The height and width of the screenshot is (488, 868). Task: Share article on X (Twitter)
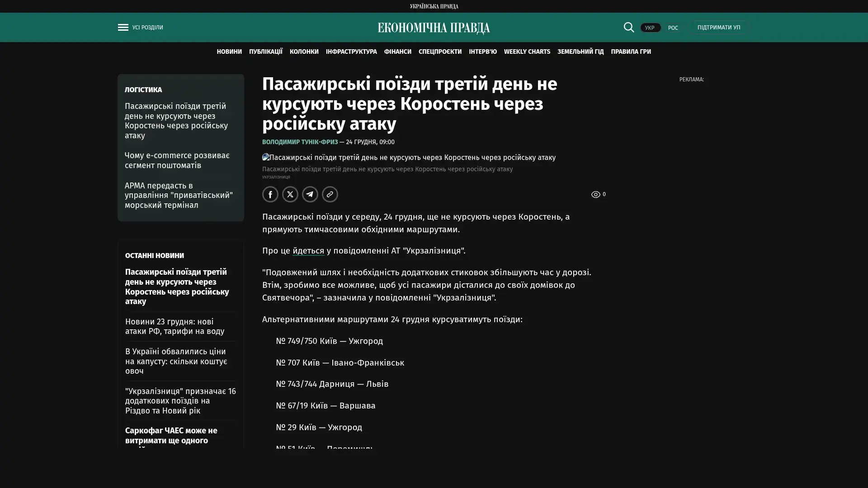290,194
